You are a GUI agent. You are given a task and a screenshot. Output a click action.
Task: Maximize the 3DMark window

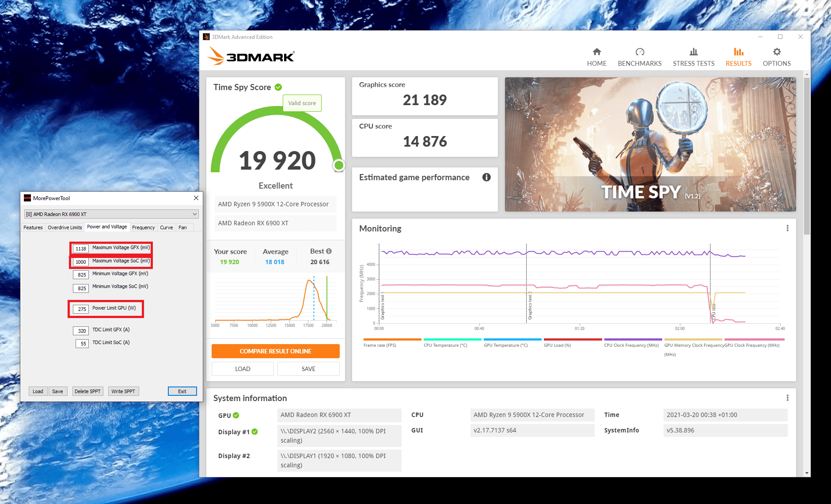pos(780,37)
